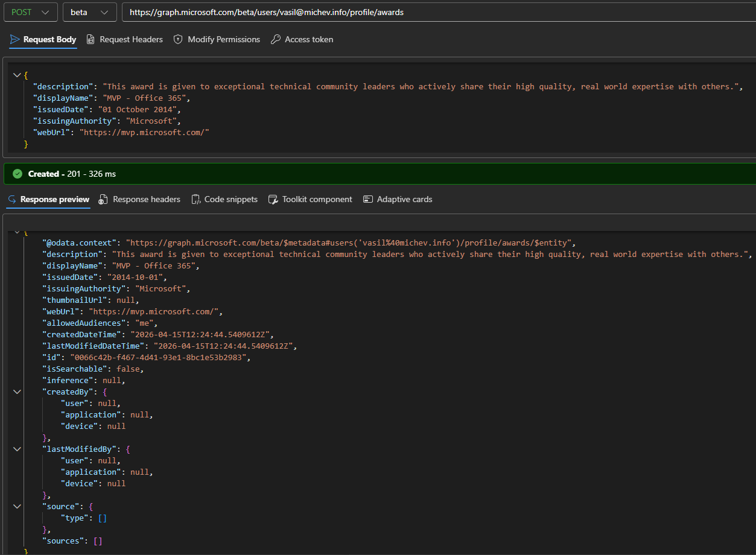Click the Toolkit component icon

coord(273,200)
